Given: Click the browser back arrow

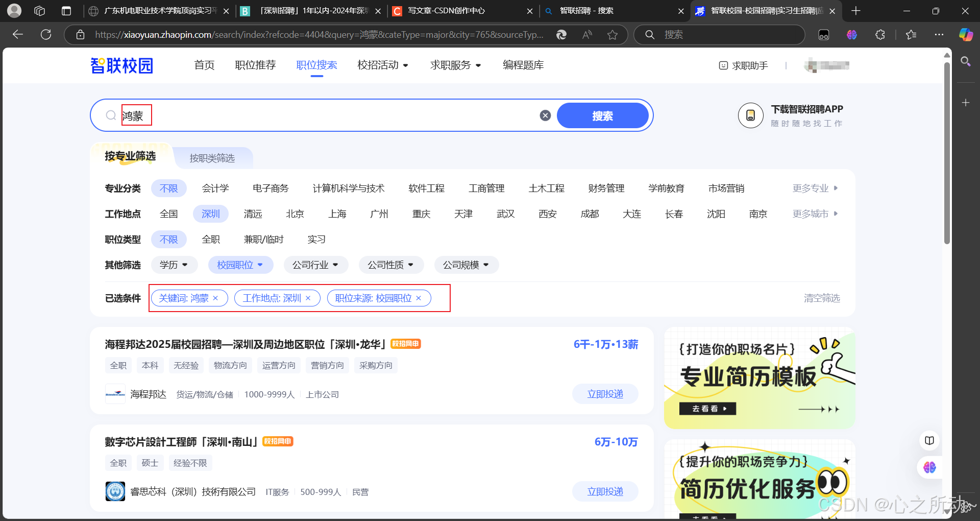Looking at the screenshot, I should [18, 34].
